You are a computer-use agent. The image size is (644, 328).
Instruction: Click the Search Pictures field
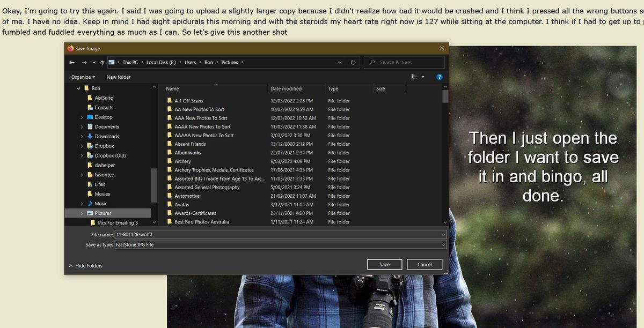pyautogui.click(x=404, y=62)
